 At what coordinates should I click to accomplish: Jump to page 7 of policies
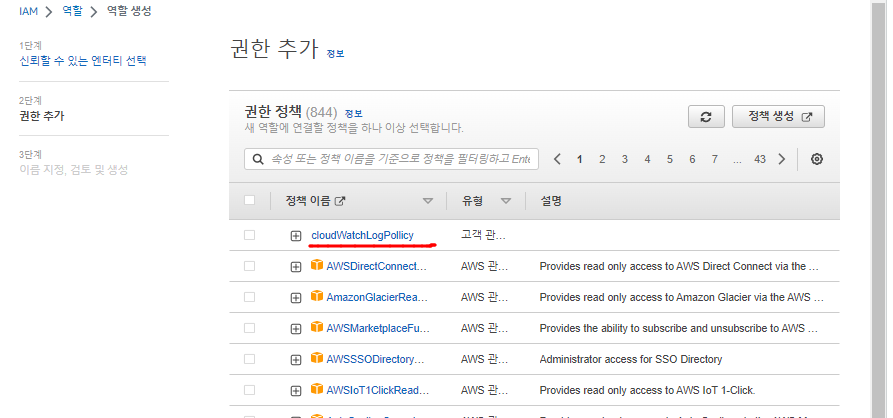coord(715,159)
